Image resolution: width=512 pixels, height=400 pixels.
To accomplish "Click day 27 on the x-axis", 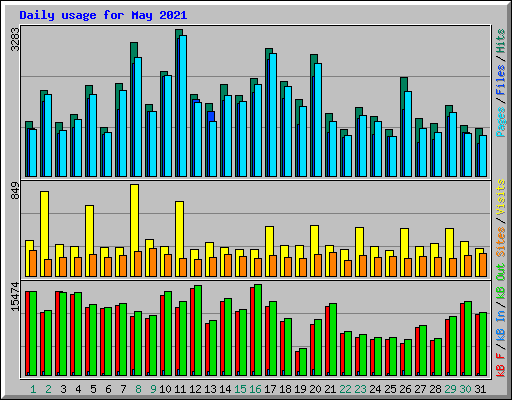I will (x=420, y=389).
